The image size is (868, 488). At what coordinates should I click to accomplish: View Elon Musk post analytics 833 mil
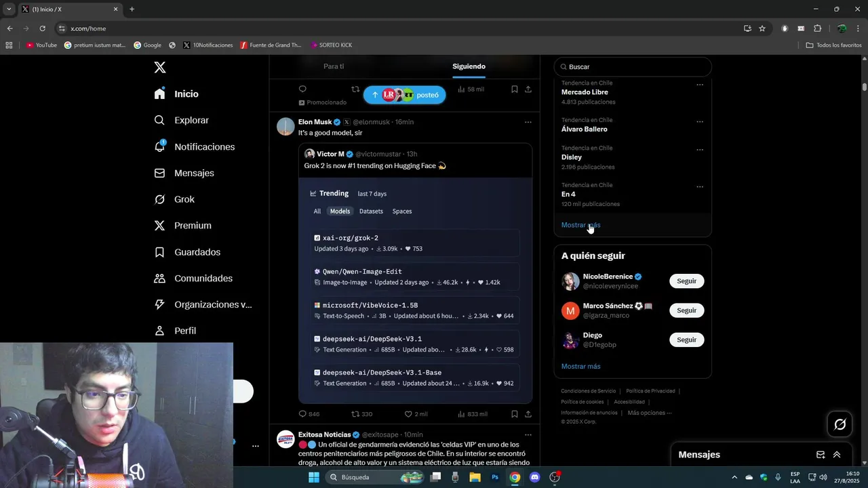click(473, 414)
